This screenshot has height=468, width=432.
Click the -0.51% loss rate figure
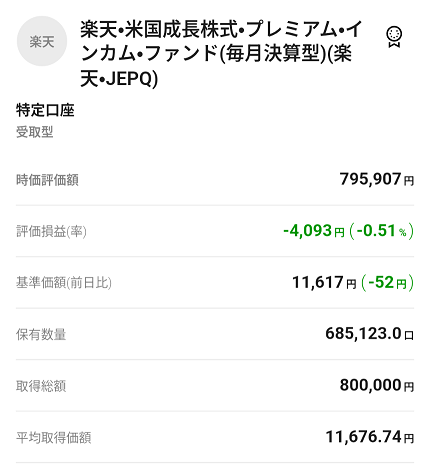(x=382, y=231)
